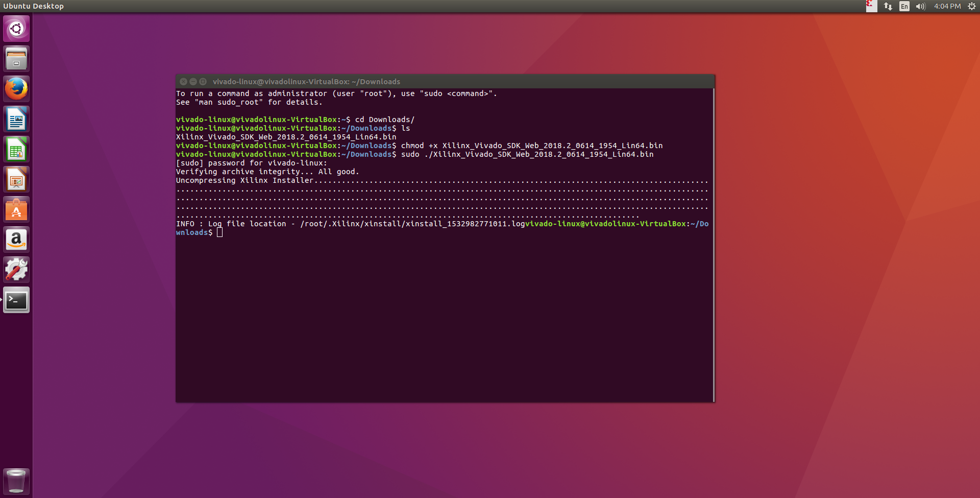Image resolution: width=980 pixels, height=498 pixels.
Task: Open the En keyboard layout indicator
Action: tap(904, 6)
